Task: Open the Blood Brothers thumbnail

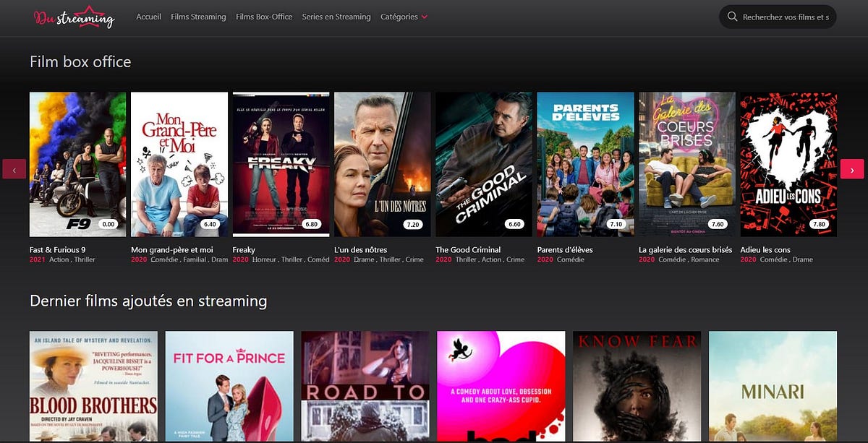Action: click(x=93, y=387)
